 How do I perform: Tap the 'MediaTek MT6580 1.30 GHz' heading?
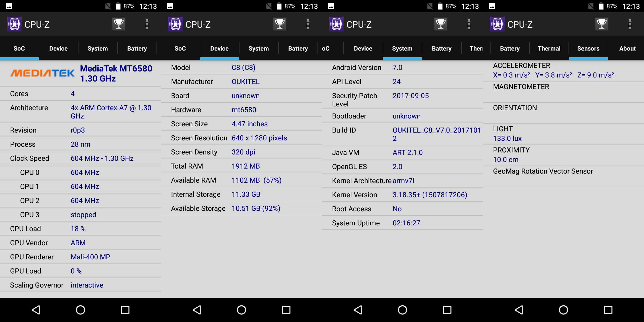pos(116,73)
